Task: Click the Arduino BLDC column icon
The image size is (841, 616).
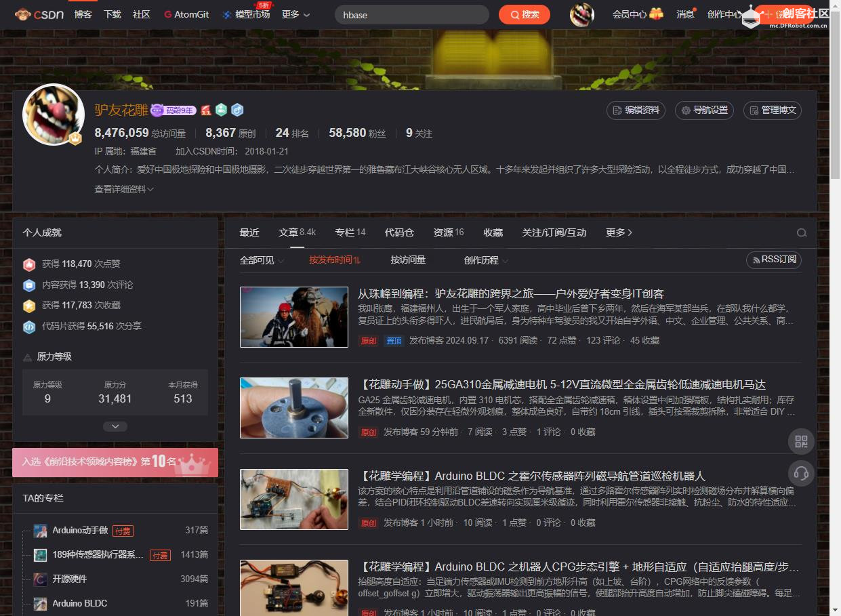Action: (41, 603)
